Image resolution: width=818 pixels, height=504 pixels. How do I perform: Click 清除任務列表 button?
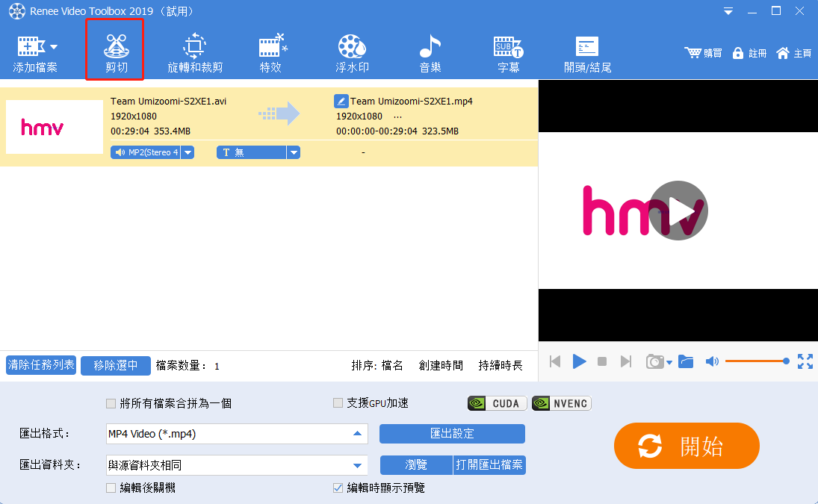[41, 365]
